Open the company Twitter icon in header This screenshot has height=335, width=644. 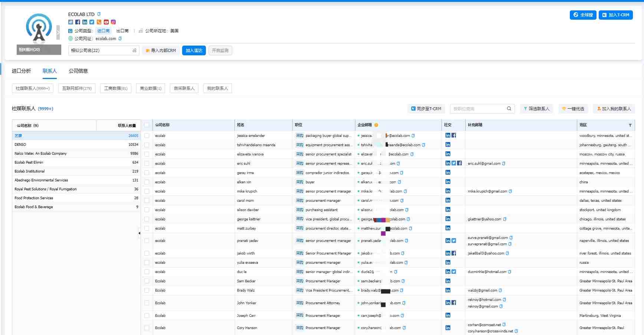pos(92,22)
